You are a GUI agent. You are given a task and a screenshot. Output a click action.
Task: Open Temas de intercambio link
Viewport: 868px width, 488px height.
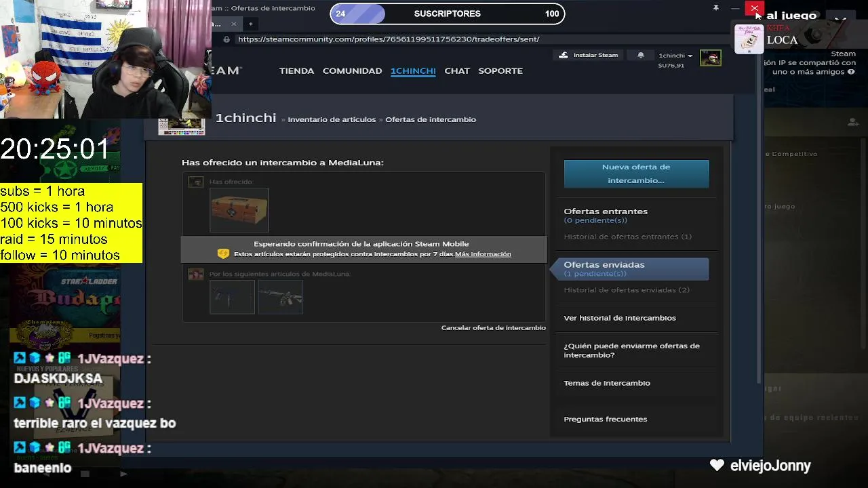[607, 383]
